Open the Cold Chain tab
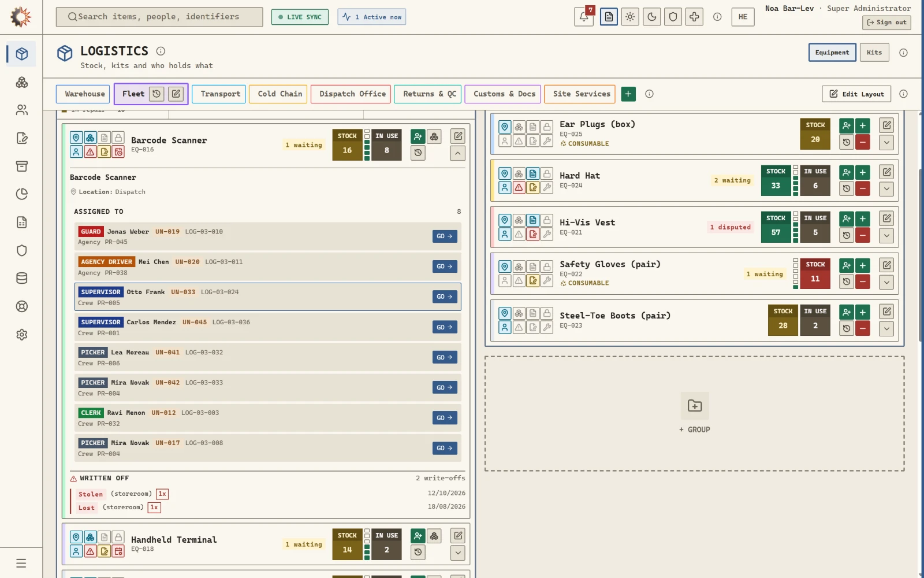 280,94
